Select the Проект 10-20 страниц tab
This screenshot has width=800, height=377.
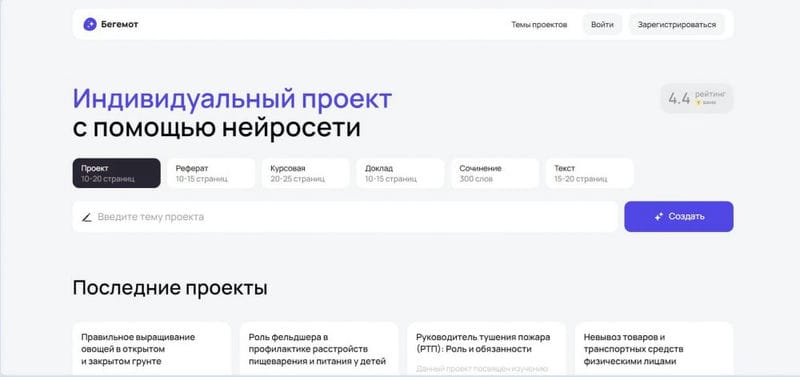point(116,173)
